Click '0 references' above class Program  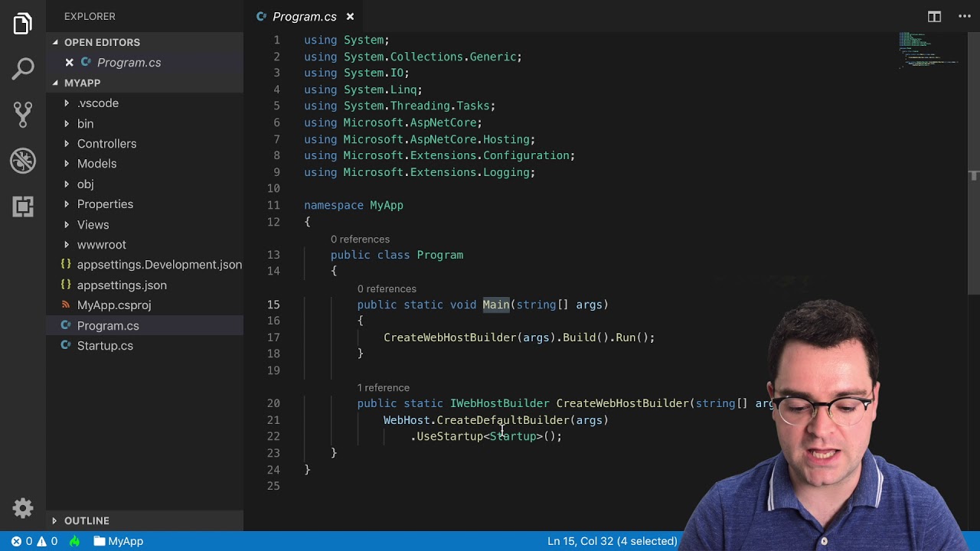click(x=360, y=240)
